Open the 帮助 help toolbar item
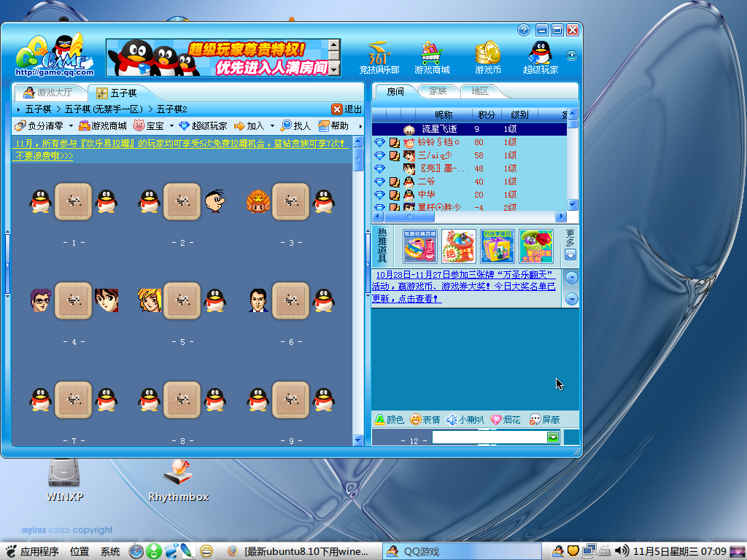747x560 pixels. click(x=333, y=125)
